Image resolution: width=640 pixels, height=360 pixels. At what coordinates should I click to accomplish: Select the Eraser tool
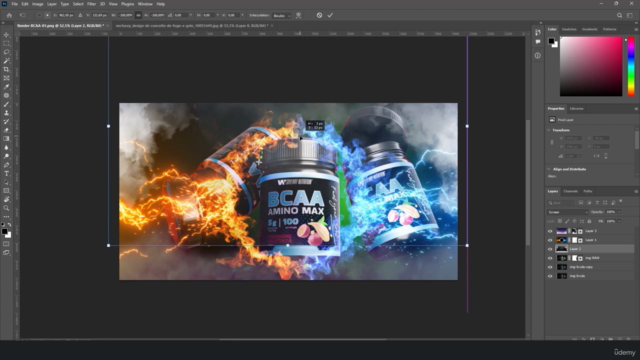click(6, 130)
